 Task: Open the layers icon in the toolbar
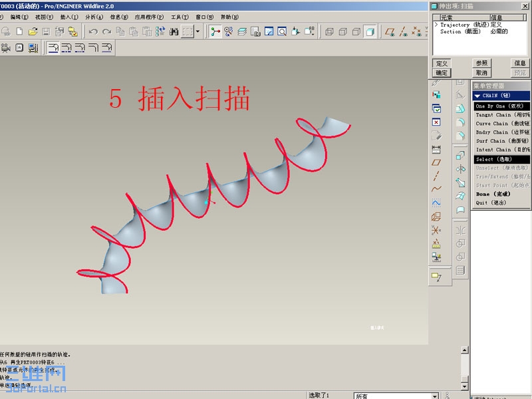point(242,31)
